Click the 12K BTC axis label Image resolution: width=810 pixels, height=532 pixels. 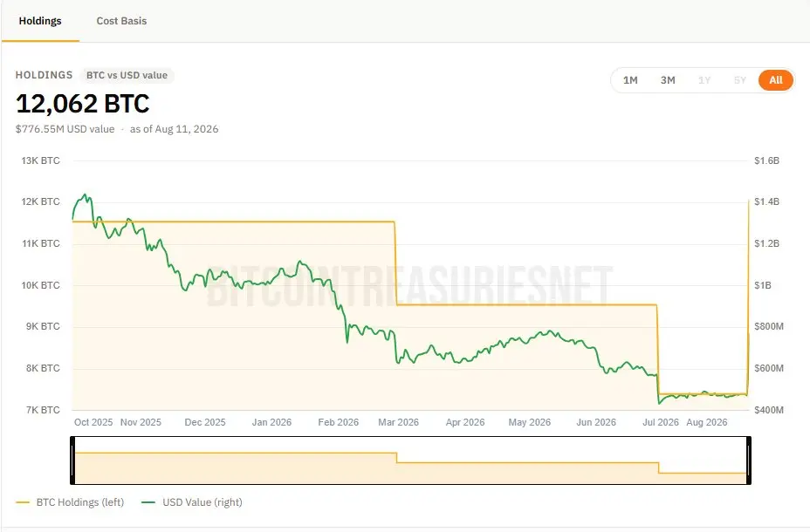point(40,201)
